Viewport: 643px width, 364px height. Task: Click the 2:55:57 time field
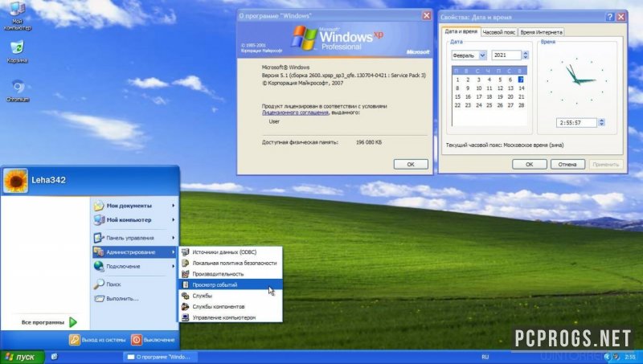coord(576,123)
